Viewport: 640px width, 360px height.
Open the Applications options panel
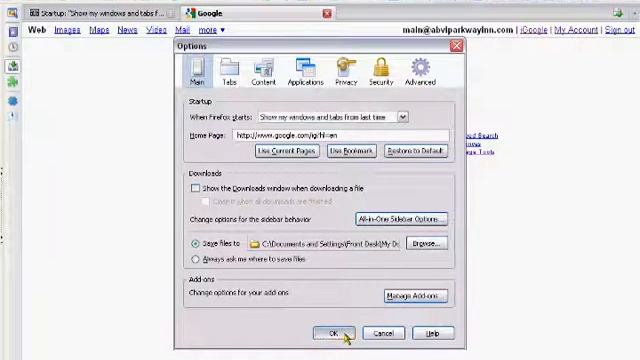click(306, 71)
